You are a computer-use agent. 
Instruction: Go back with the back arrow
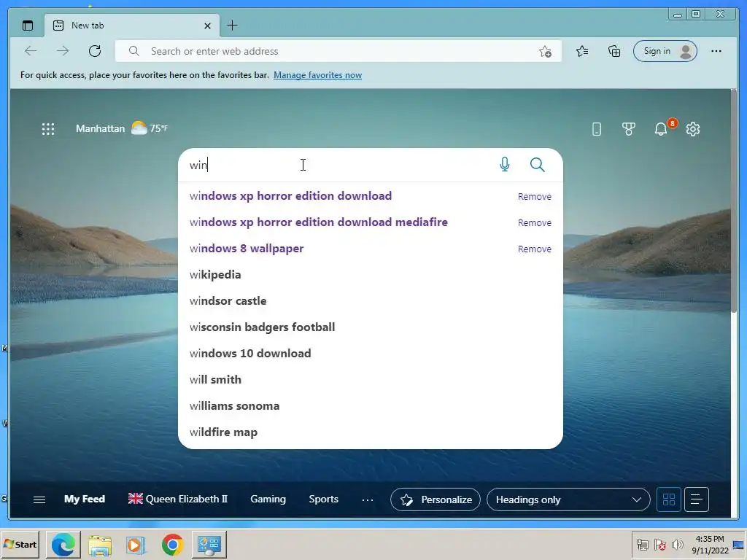click(31, 51)
